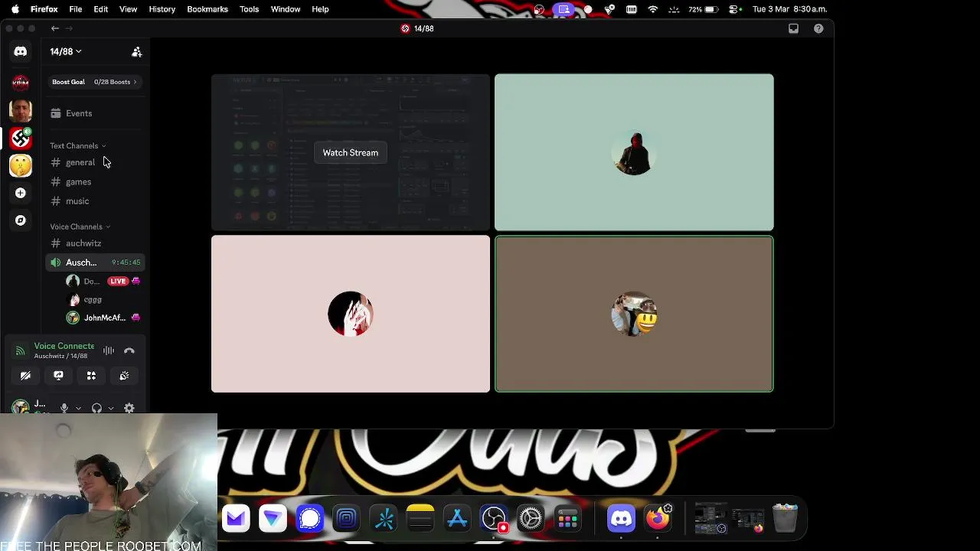Click the Add a Server plus icon
The width and height of the screenshot is (980, 551).
[21, 193]
